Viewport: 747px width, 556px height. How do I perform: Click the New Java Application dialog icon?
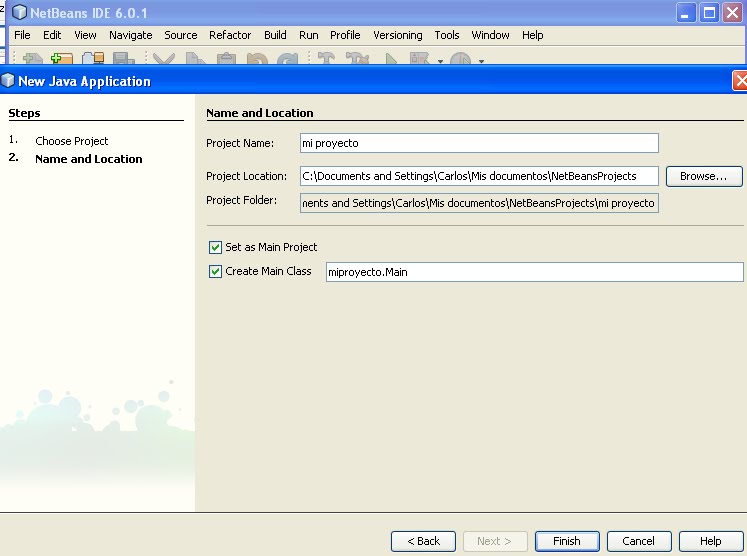tap(8, 80)
